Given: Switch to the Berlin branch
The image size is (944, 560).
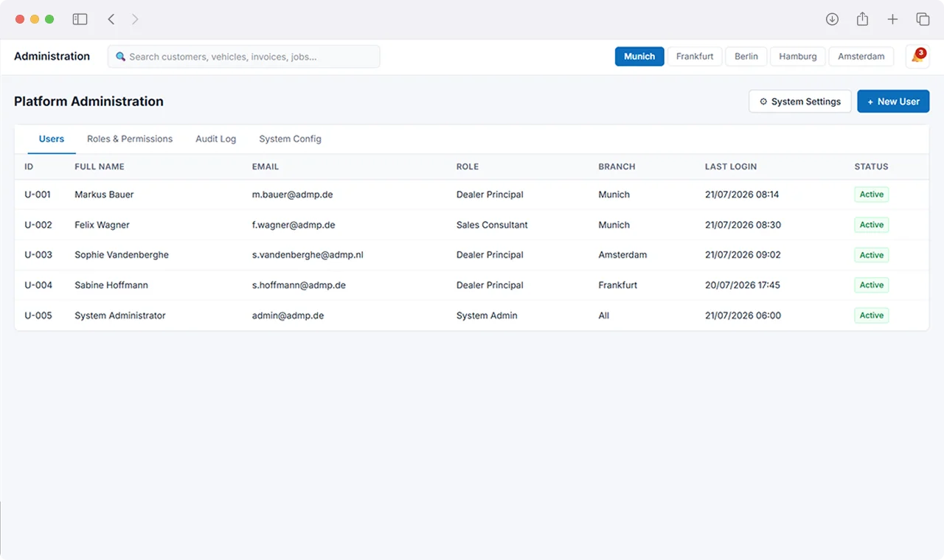Looking at the screenshot, I should 746,57.
